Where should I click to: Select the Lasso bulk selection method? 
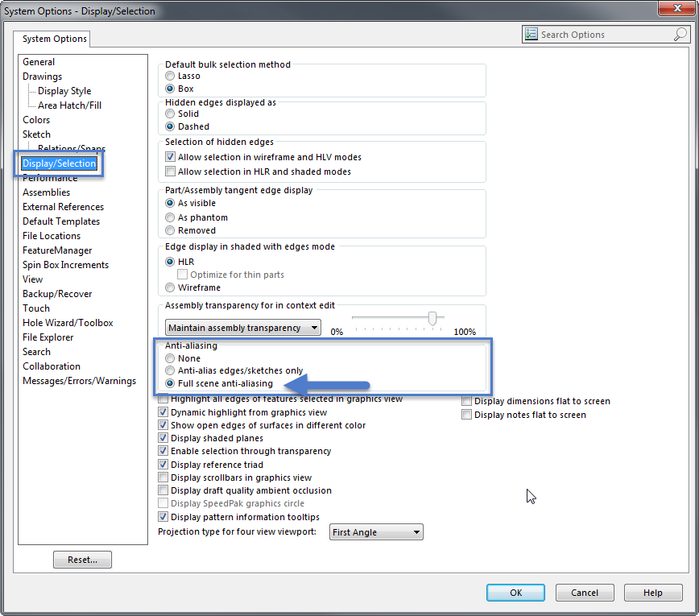pyautogui.click(x=169, y=76)
